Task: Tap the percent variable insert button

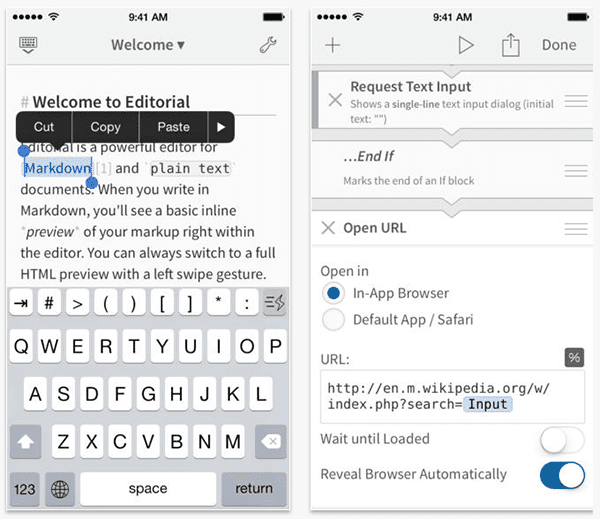Action: (x=574, y=358)
